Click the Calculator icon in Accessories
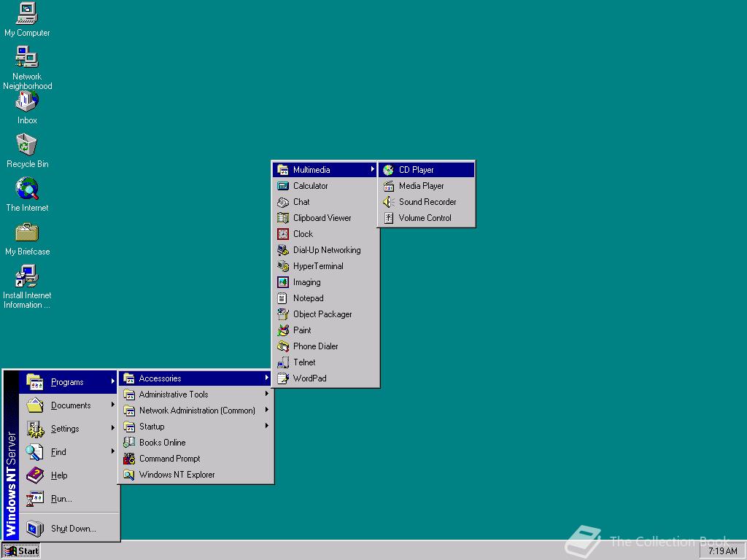 [283, 186]
